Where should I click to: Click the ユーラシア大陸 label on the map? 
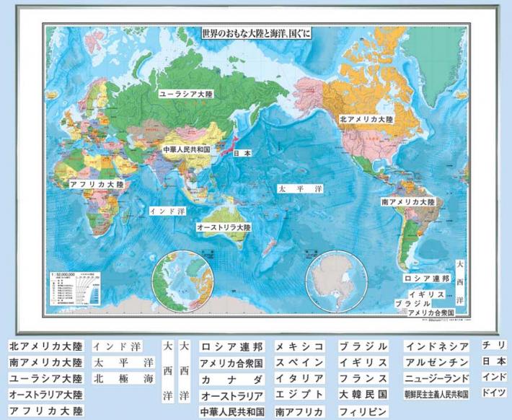(185, 93)
